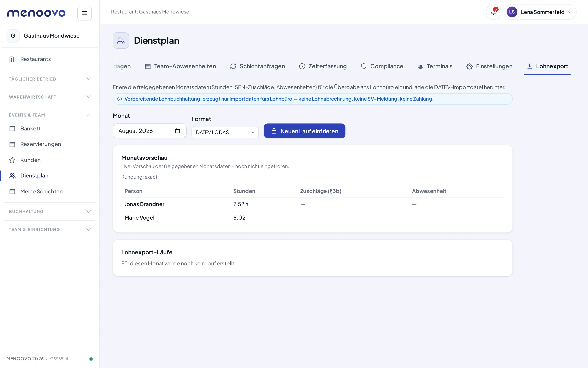The height and width of the screenshot is (368, 588).
Task: Expand the Täglicher Betrieb section
Action: (50, 79)
